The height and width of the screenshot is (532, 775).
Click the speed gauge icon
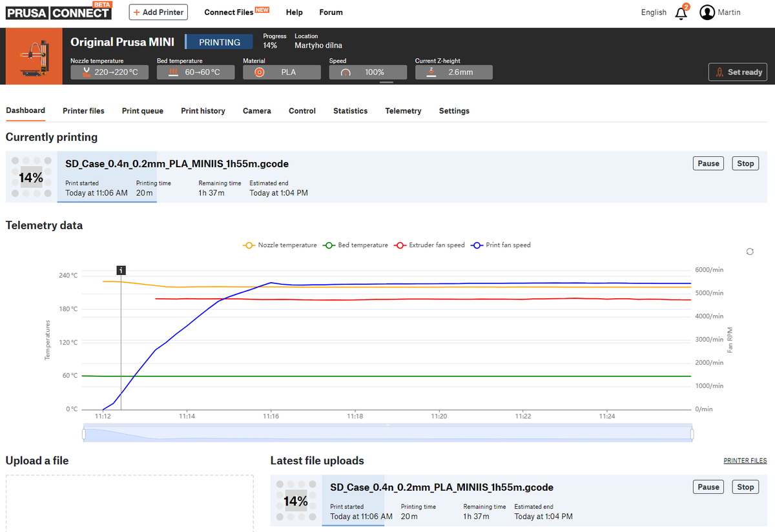[x=346, y=72]
